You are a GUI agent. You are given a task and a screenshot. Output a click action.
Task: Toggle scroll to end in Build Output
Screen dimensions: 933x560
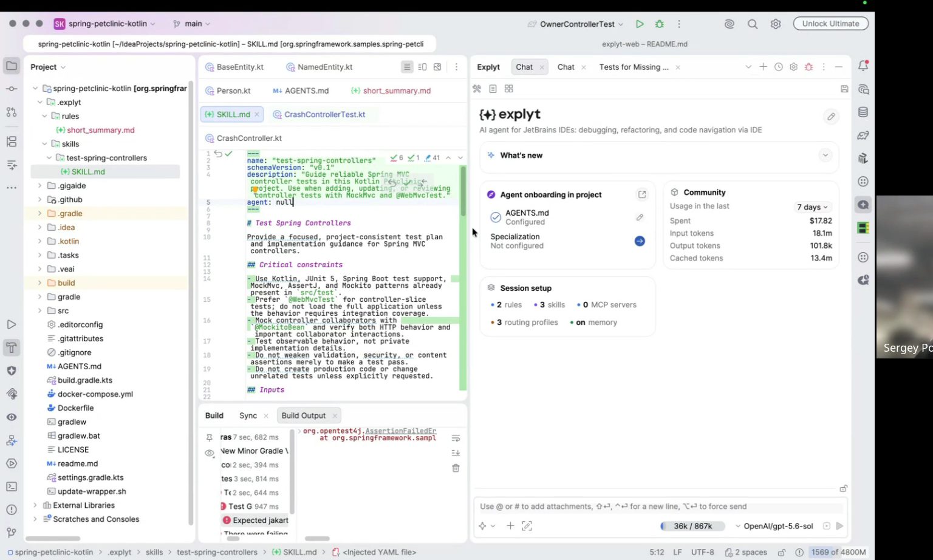pyautogui.click(x=456, y=453)
